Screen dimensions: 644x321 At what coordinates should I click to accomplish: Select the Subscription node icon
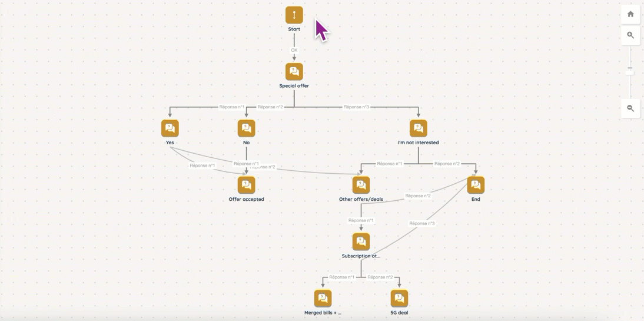pyautogui.click(x=361, y=241)
